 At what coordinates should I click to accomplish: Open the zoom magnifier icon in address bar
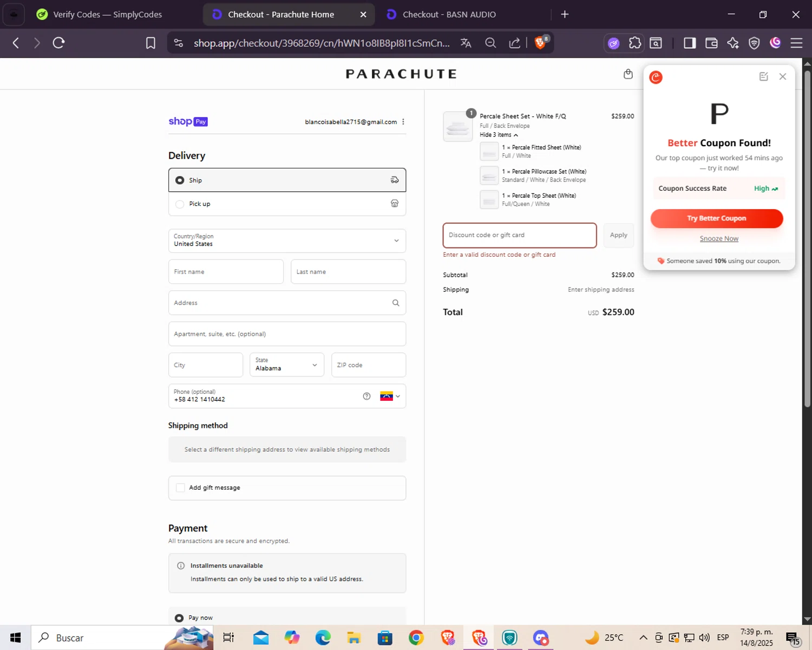tap(490, 43)
